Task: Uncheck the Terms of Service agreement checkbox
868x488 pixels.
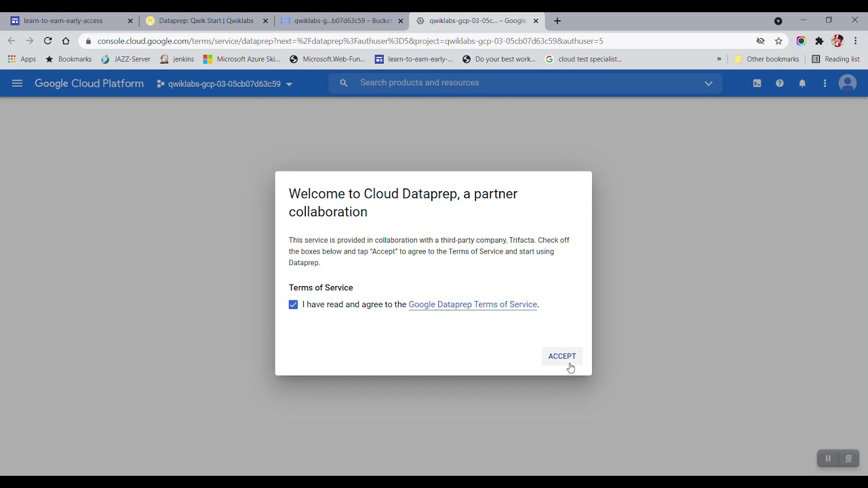Action: coord(293,305)
